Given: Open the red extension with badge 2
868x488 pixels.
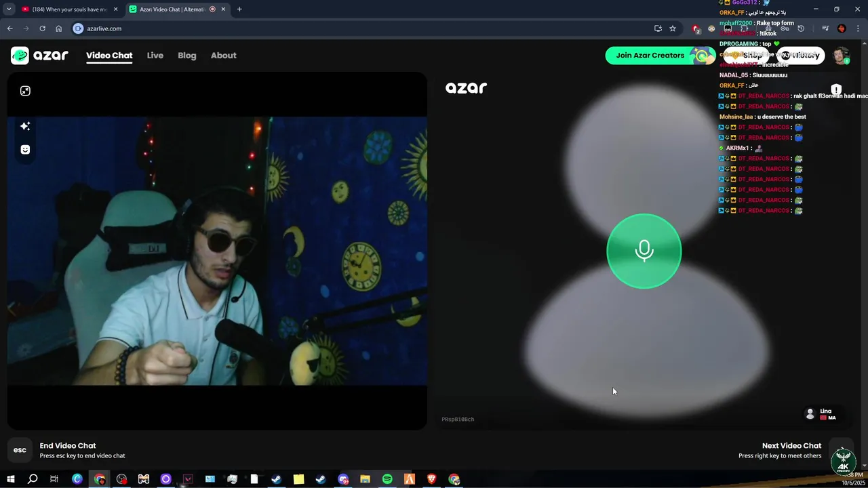Looking at the screenshot, I should click(x=696, y=28).
